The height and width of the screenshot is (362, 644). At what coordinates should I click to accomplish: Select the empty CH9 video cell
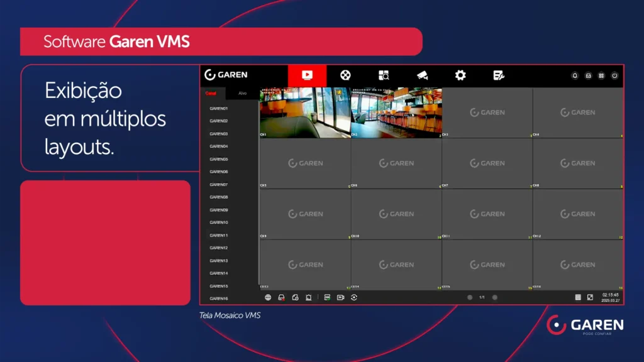[x=305, y=214]
